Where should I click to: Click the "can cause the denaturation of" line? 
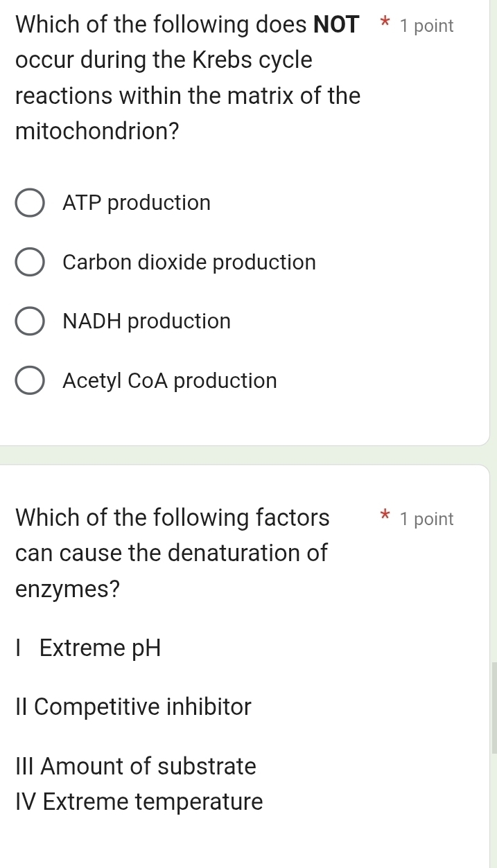[171, 553]
